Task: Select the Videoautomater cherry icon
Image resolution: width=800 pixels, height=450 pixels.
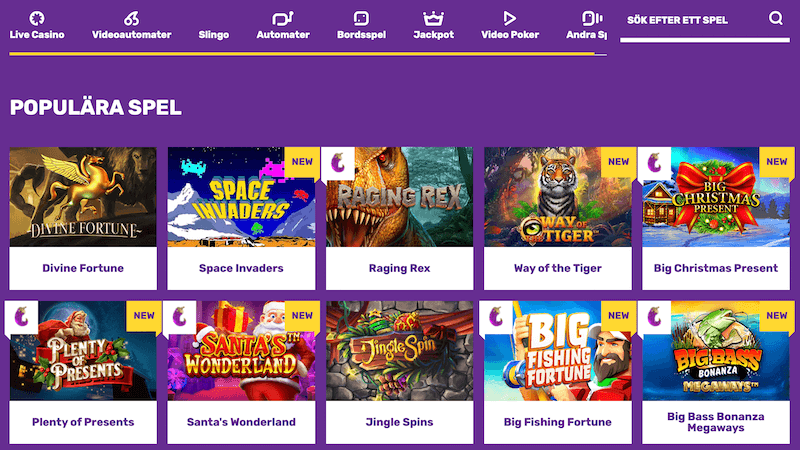Action: pos(131,18)
